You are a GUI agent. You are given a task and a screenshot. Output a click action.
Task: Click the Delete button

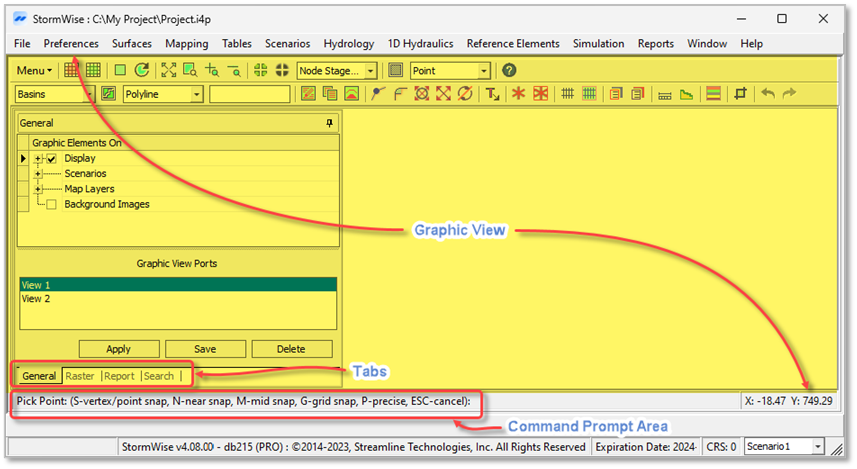pos(291,349)
